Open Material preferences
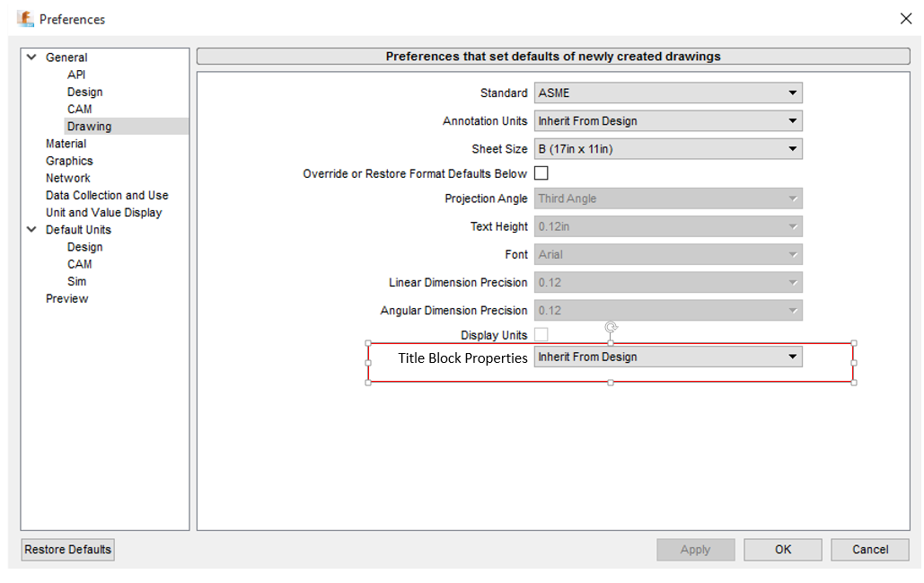The image size is (924, 583). (66, 143)
